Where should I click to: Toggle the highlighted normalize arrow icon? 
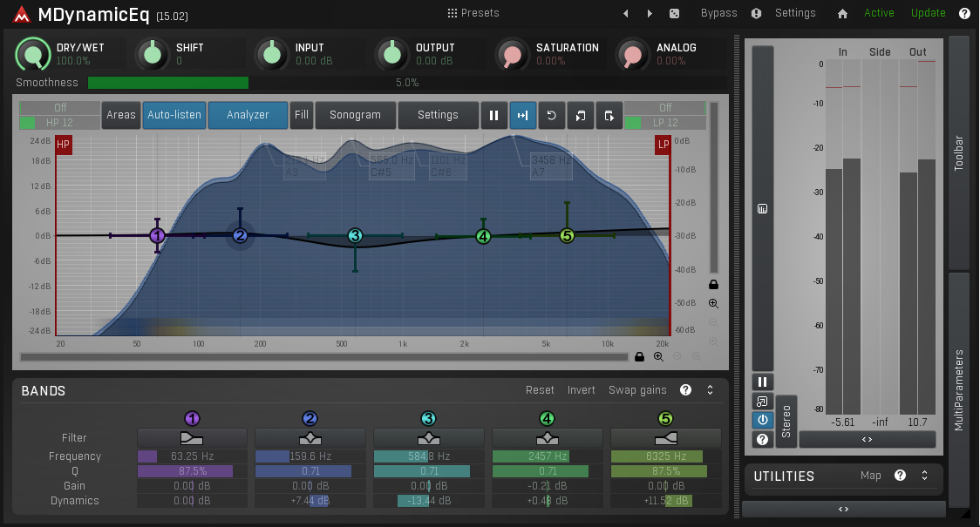(x=522, y=115)
